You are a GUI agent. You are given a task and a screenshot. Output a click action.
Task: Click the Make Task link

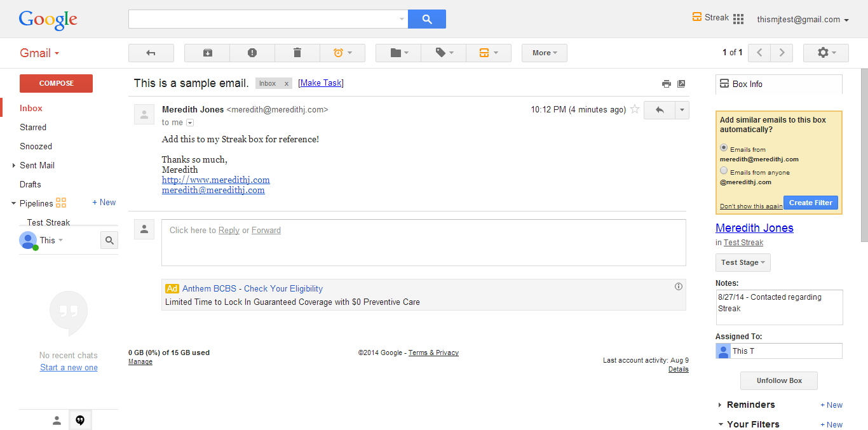[x=321, y=83]
